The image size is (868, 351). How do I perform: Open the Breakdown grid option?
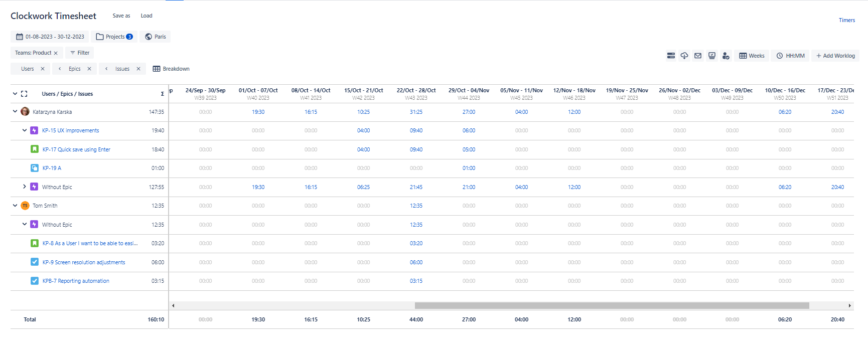coord(171,69)
